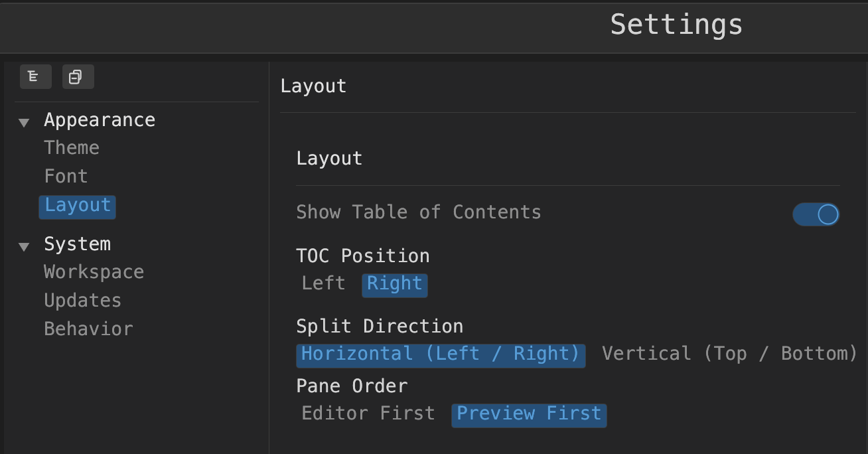Set TOC Position to Right
This screenshot has height=454, width=868.
394,284
